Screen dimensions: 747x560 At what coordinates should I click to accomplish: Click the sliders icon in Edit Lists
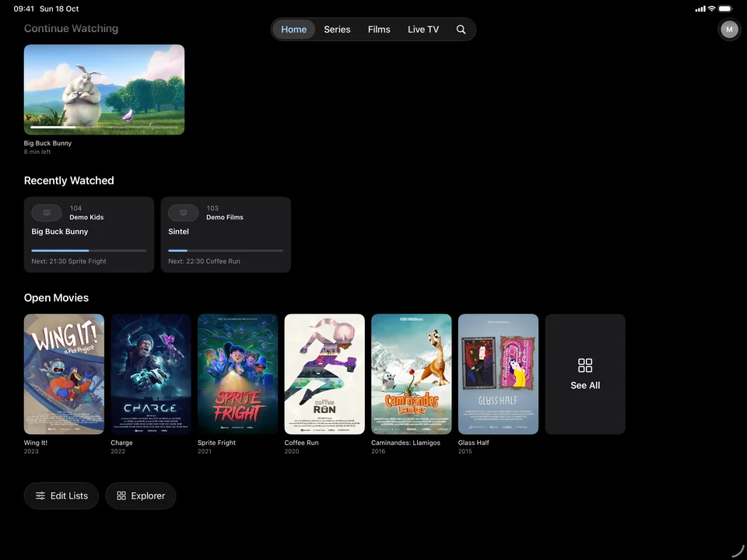tap(40, 495)
